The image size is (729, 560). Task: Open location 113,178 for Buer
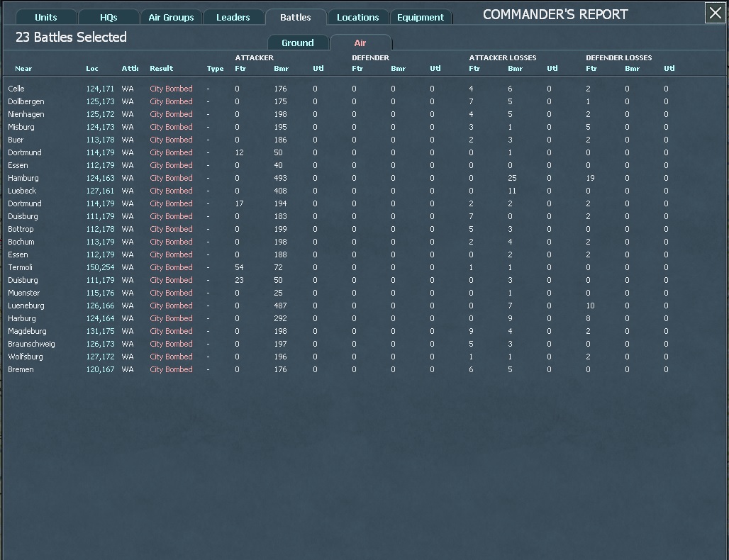pyautogui.click(x=100, y=140)
